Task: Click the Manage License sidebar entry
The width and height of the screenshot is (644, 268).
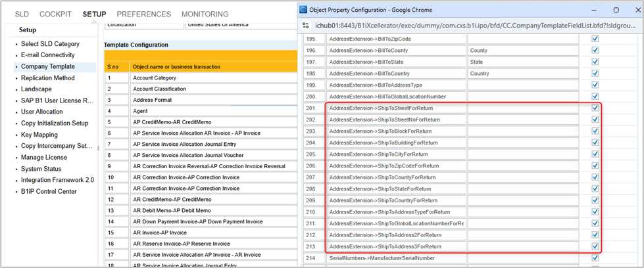Action: [43, 157]
